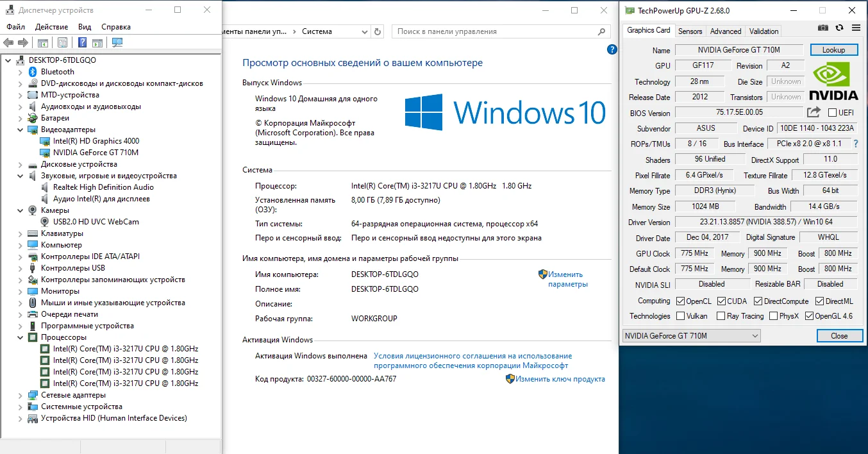Select Устройства HID (Human Interface Devices) row
This screenshot has height=454, width=868.
(114, 418)
